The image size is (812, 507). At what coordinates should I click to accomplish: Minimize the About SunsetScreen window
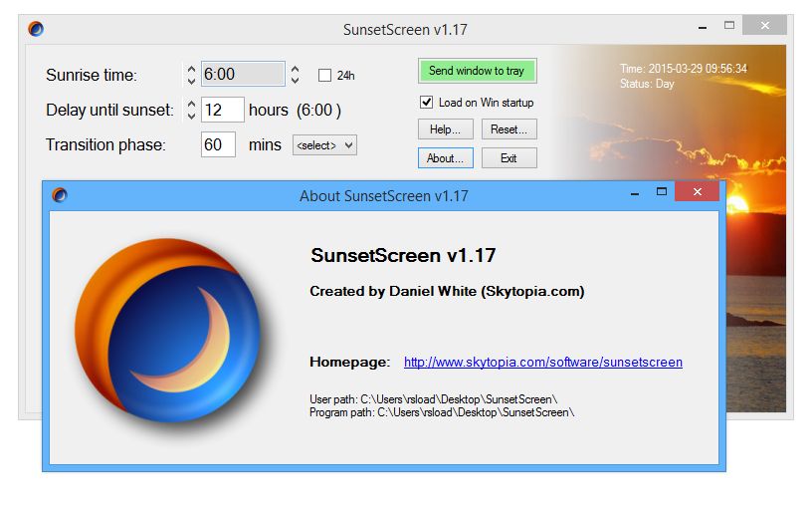point(635,193)
